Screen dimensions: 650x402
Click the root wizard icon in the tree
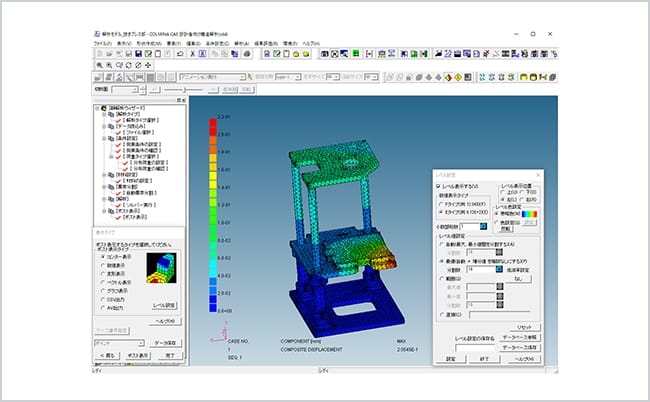(x=104, y=108)
